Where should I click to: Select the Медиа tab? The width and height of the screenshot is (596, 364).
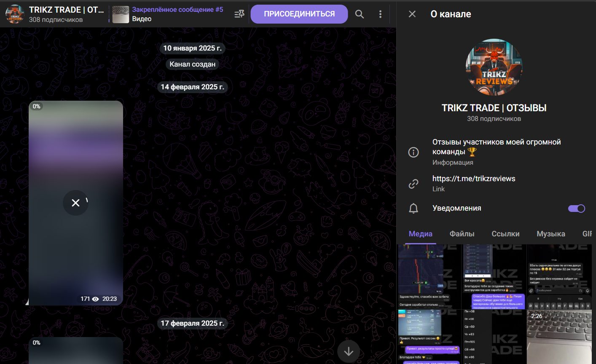(420, 234)
